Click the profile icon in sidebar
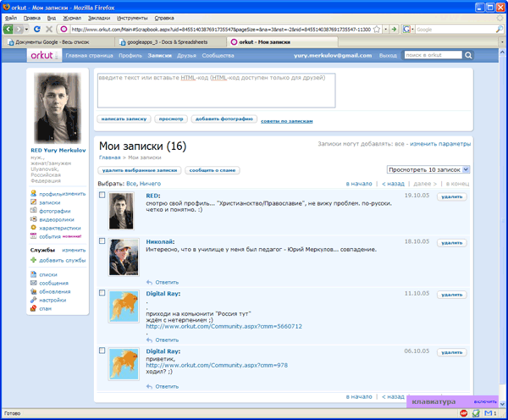Viewport: 508px width, 420px height. [33, 193]
